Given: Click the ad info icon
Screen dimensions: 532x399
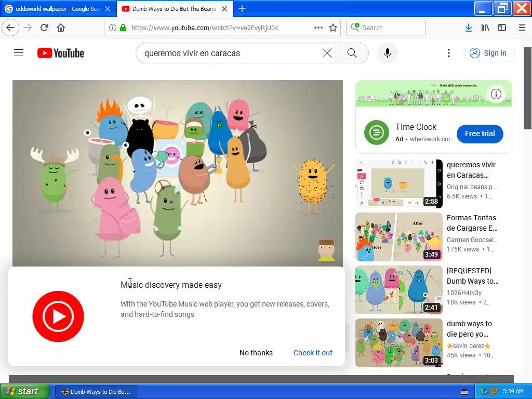Looking at the screenshot, I should (496, 94).
